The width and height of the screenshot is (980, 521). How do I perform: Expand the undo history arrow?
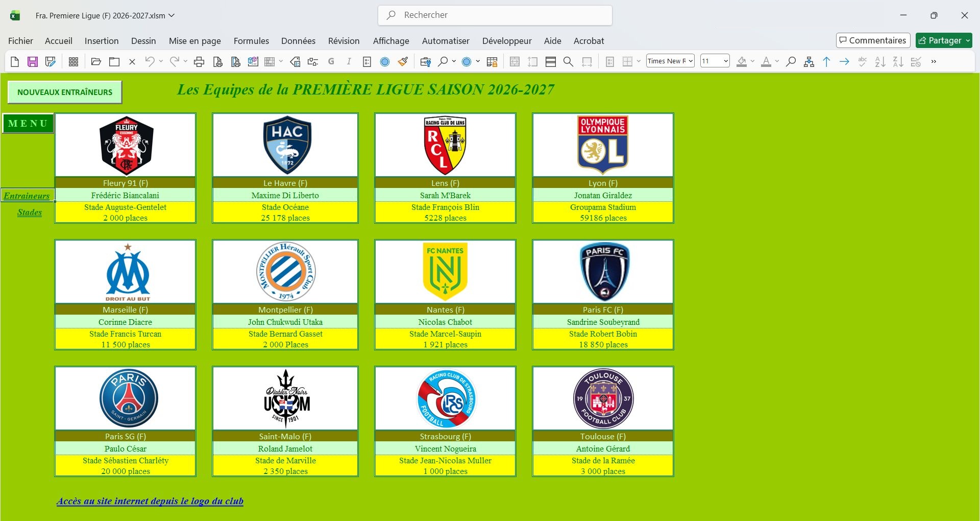[161, 62]
